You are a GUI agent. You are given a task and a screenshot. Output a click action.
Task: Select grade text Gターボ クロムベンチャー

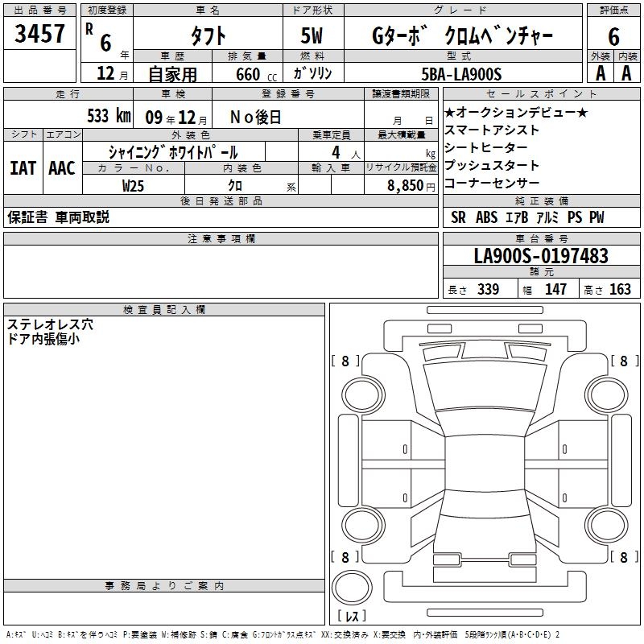click(462, 36)
